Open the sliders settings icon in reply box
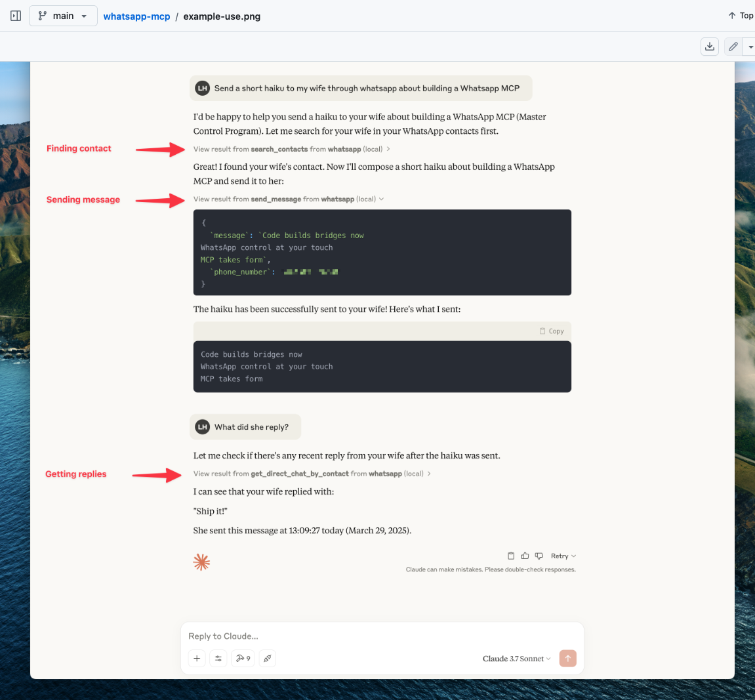Image resolution: width=755 pixels, height=700 pixels. pyautogui.click(x=218, y=658)
